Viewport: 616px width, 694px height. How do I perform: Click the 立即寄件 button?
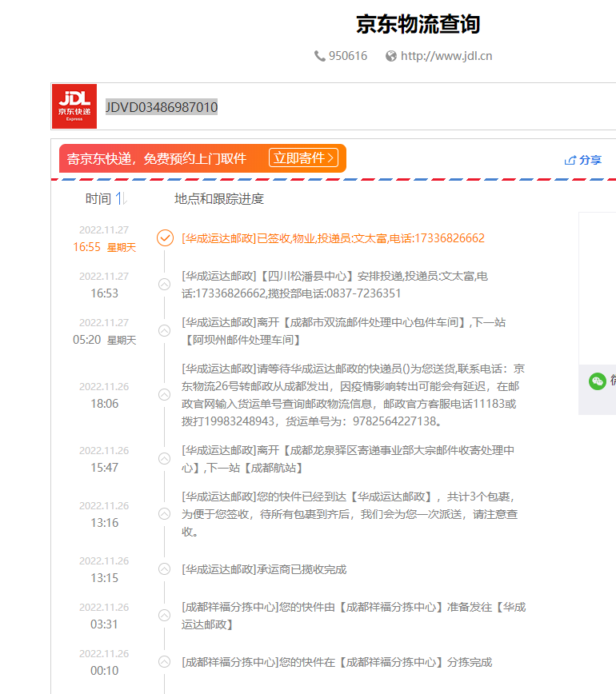pyautogui.click(x=303, y=158)
